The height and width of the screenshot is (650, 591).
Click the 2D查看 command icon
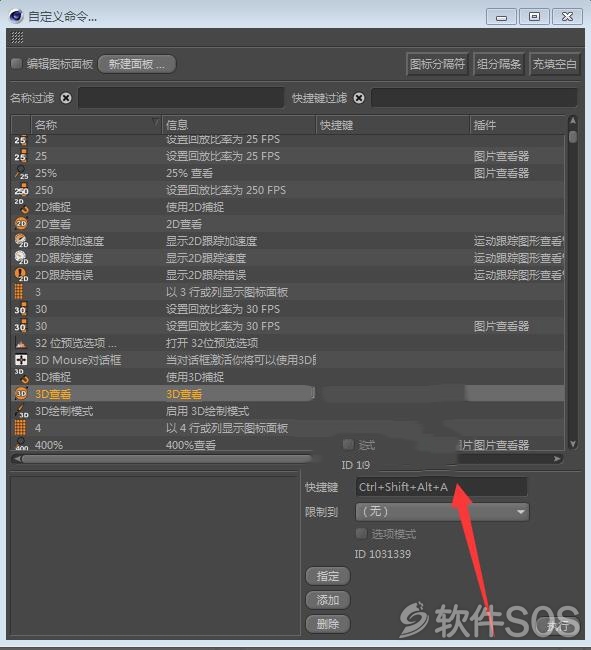pyautogui.click(x=21, y=224)
